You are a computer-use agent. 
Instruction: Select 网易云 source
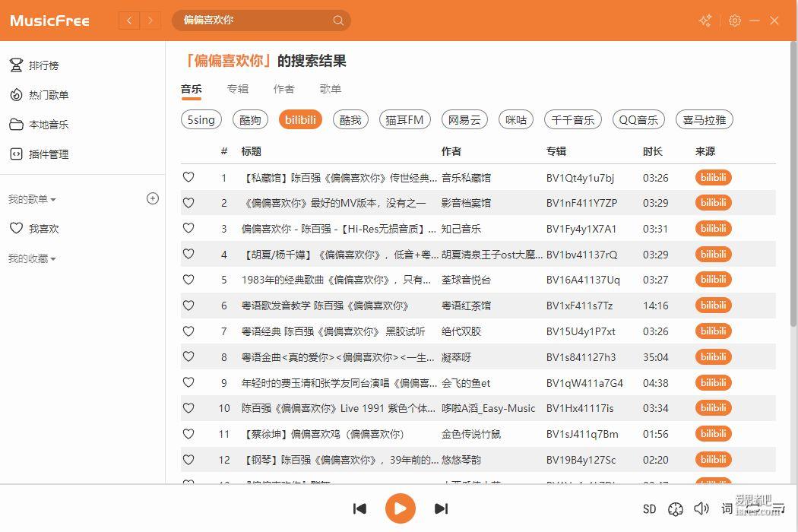click(464, 119)
